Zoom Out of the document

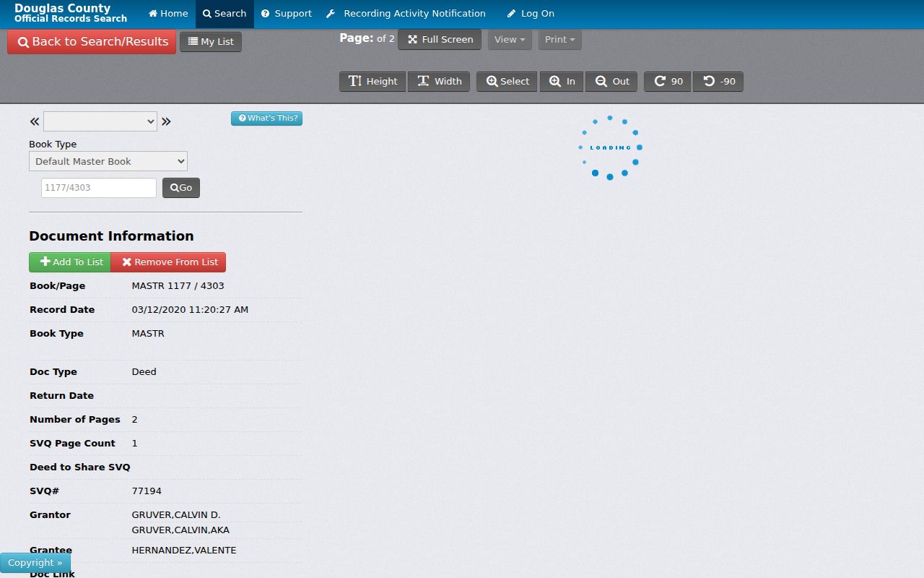611,82
